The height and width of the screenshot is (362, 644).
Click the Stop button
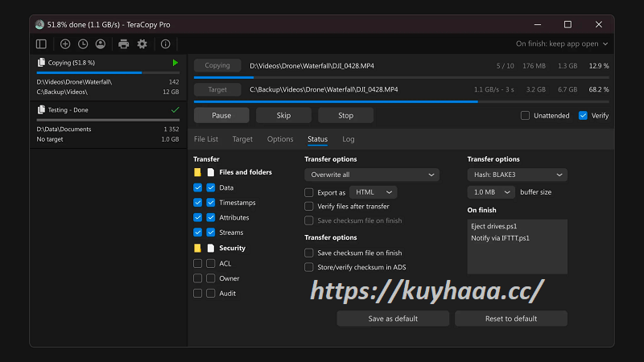(345, 116)
